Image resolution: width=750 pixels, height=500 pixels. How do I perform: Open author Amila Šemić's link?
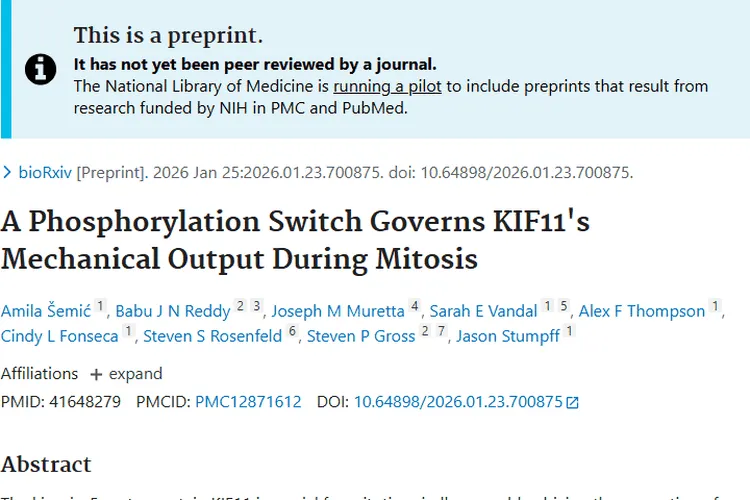[45, 311]
